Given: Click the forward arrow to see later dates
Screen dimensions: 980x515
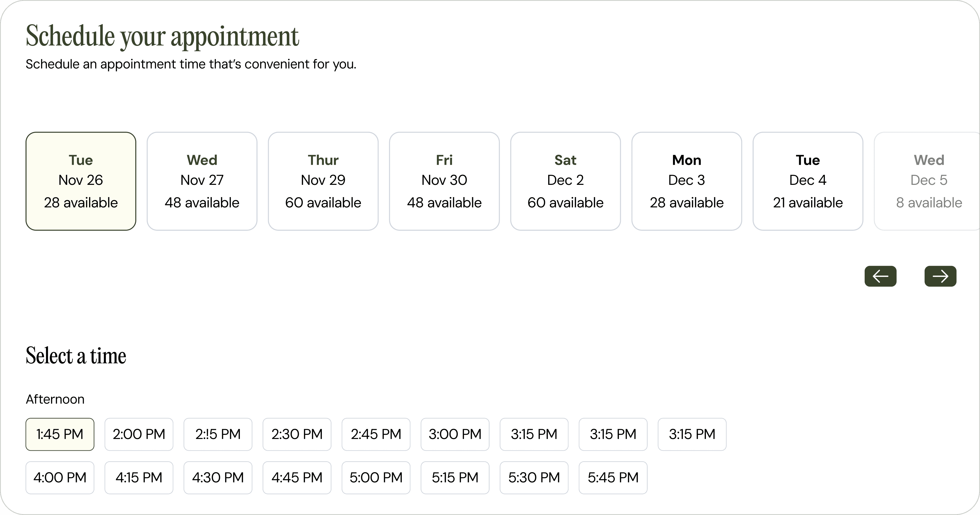Looking at the screenshot, I should [940, 276].
